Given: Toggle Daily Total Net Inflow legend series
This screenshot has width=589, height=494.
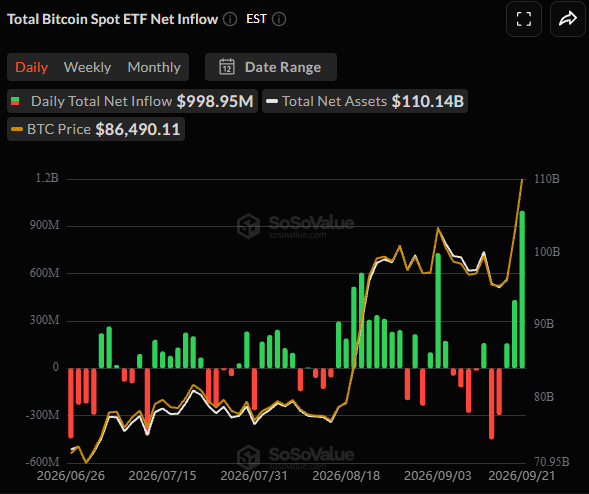Looking at the screenshot, I should tap(132, 101).
